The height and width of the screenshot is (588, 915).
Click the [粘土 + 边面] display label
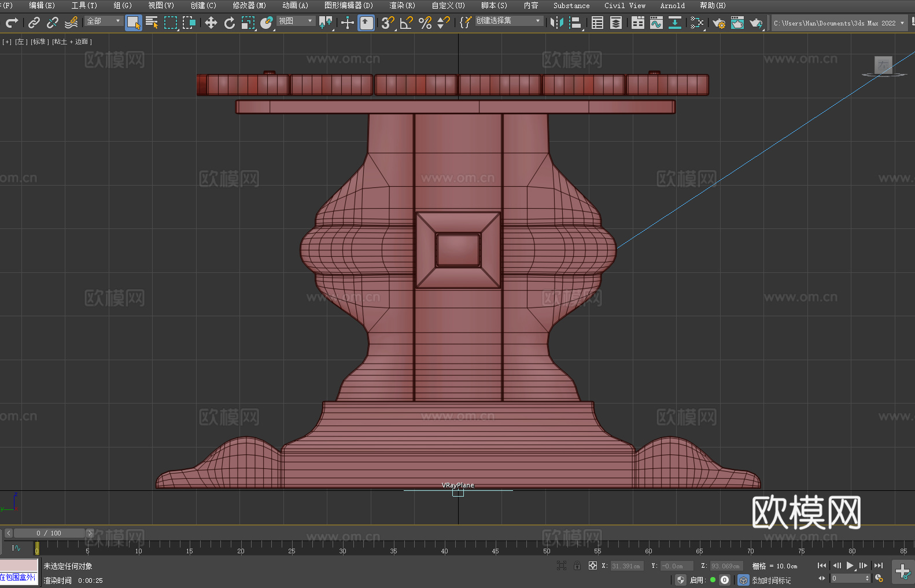pos(72,42)
